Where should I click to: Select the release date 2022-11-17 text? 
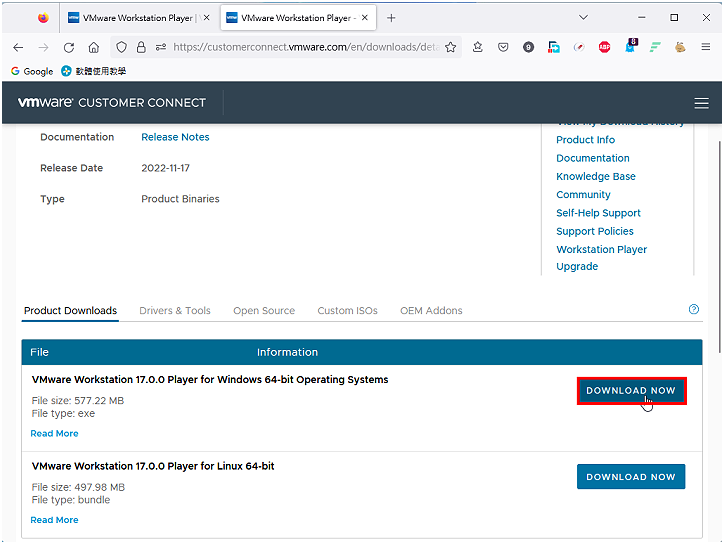click(x=165, y=168)
